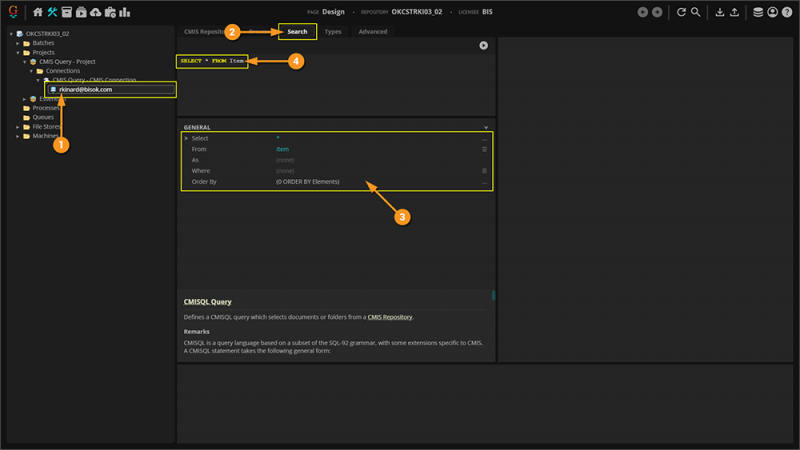
Task: Switch to the Advanced tab
Action: pos(372,32)
